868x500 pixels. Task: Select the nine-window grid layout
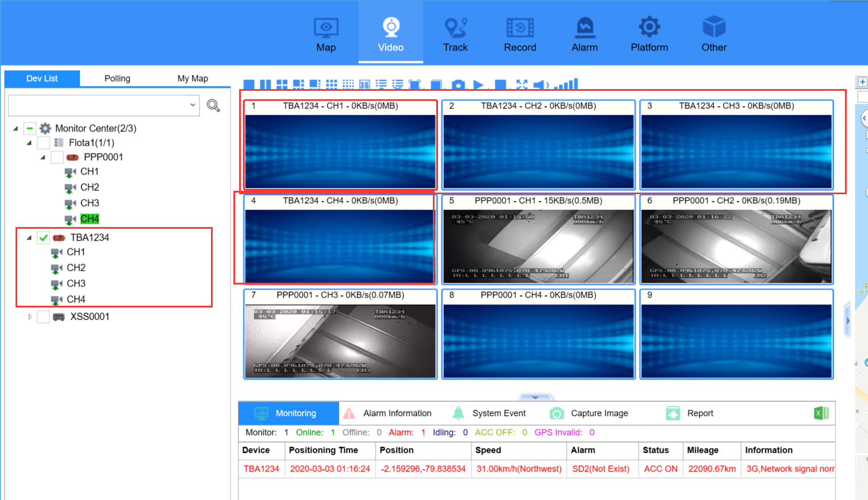click(x=332, y=84)
